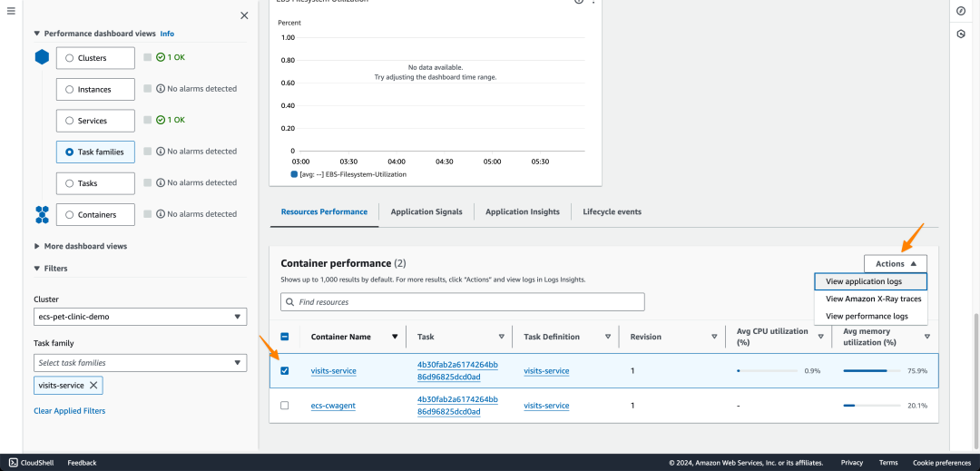Click the info icon beside Instances alarms
The image size is (980, 471).
click(x=161, y=89)
